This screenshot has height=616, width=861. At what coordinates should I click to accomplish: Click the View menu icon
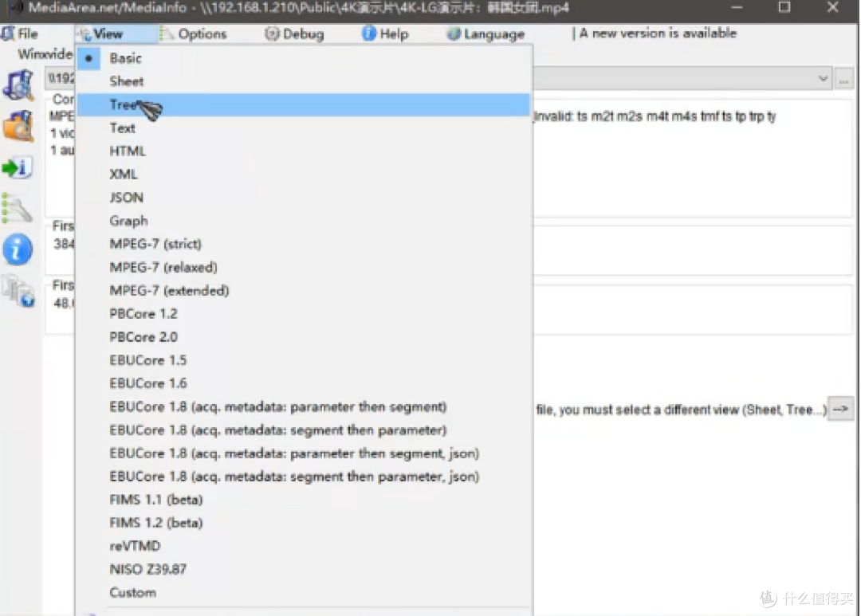85,34
